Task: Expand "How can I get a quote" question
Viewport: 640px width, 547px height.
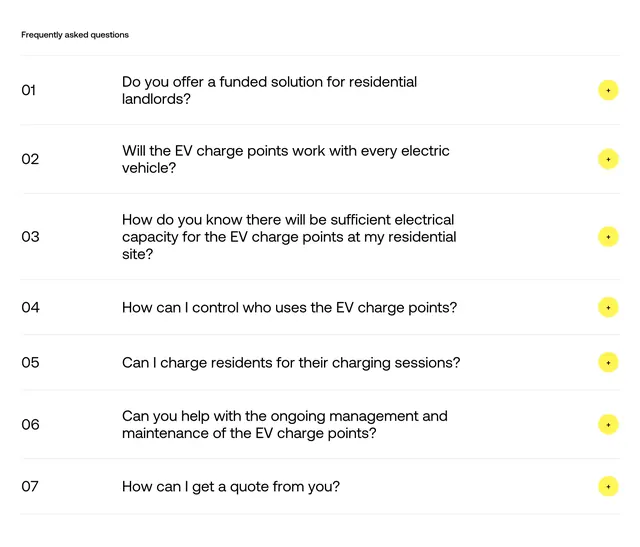Action: 231,486
